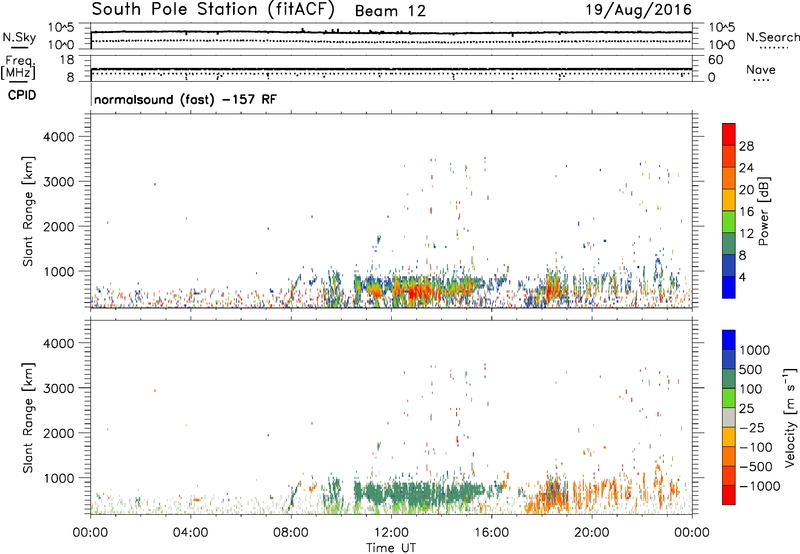
Task: Pick the gray -25 to 25 Velocity segment
Action: click(729, 418)
